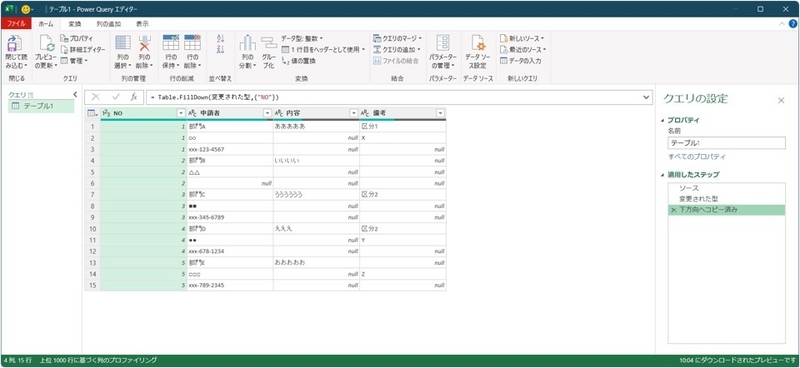Click the Remove Rows (行の削除) icon
The width and height of the screenshot is (800, 368).
click(x=192, y=43)
